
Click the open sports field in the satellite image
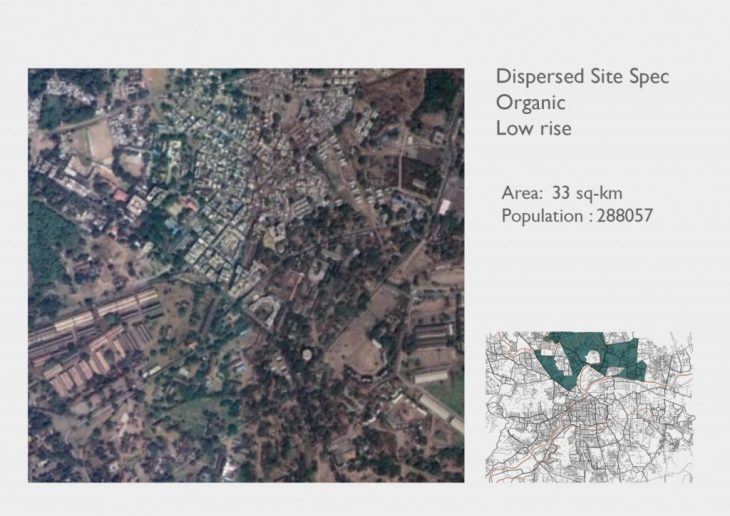click(98, 143)
